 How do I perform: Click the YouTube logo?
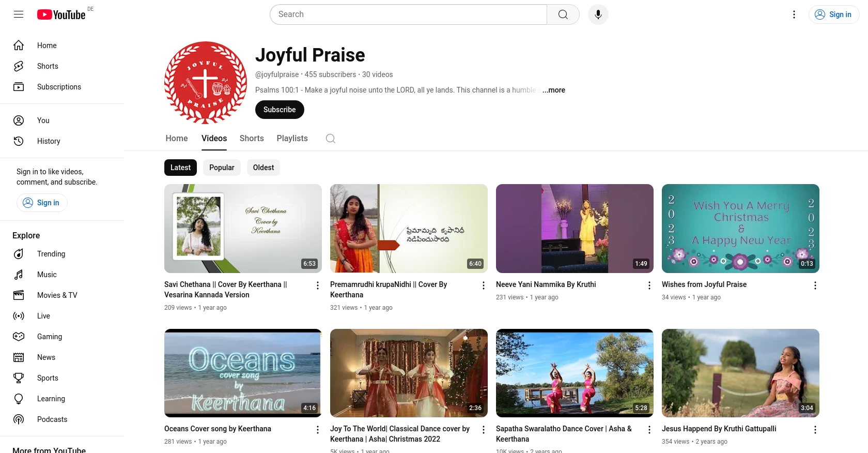click(x=61, y=14)
